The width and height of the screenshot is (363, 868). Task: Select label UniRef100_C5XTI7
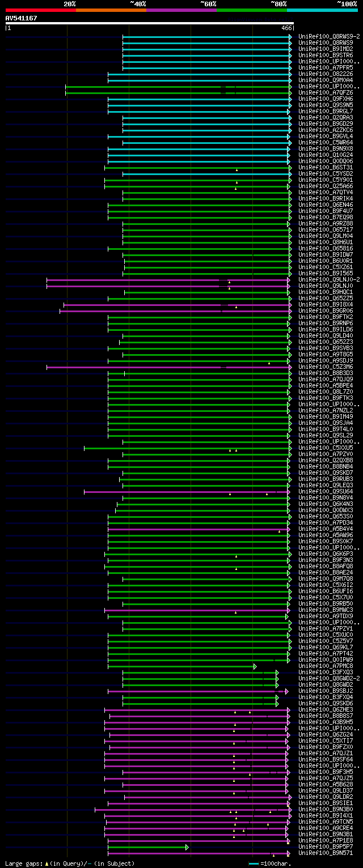(x=326, y=741)
